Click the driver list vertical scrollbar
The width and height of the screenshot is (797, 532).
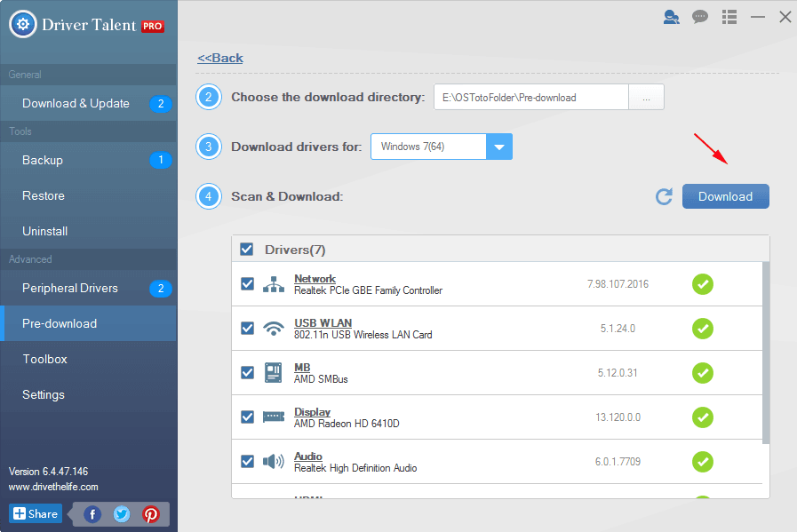pos(766,353)
